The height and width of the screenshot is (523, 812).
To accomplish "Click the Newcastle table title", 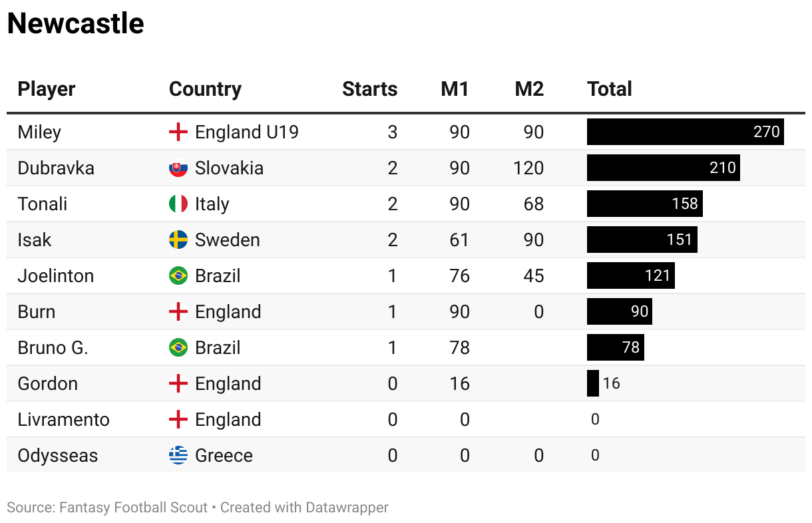I will tap(75, 24).
